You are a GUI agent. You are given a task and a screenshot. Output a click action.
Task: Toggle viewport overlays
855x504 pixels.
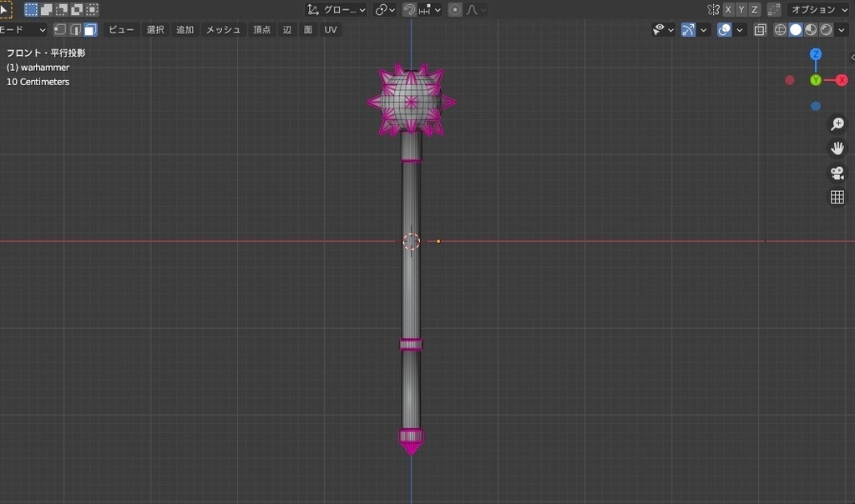pos(724,29)
